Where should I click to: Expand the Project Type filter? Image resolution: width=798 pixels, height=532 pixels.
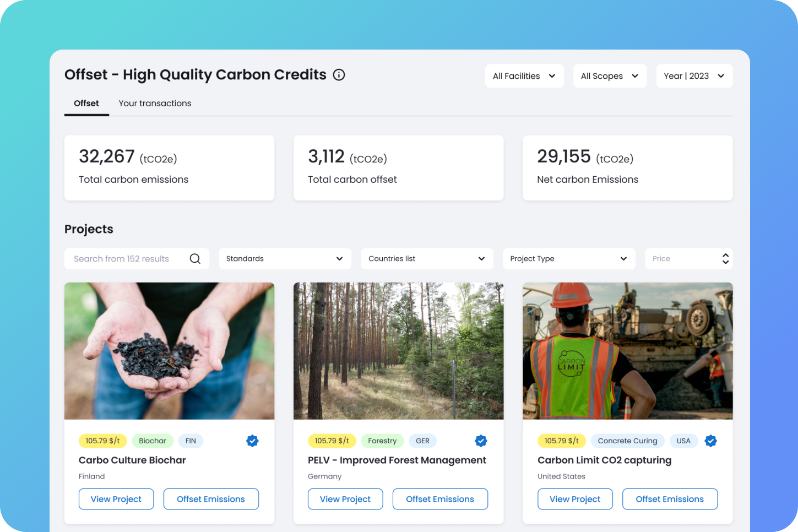[568, 259]
